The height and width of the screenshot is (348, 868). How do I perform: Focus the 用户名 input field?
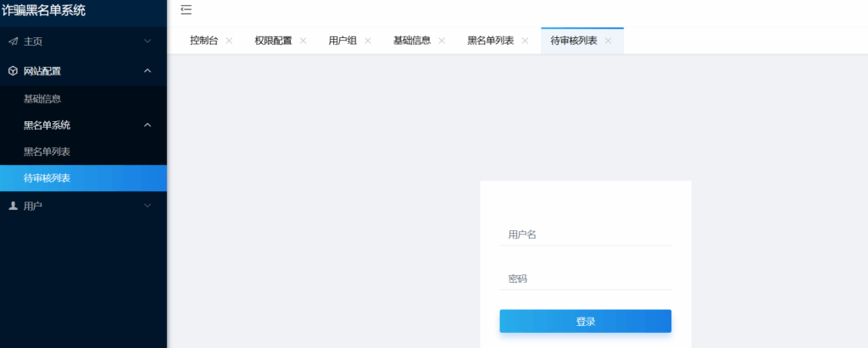tap(585, 235)
